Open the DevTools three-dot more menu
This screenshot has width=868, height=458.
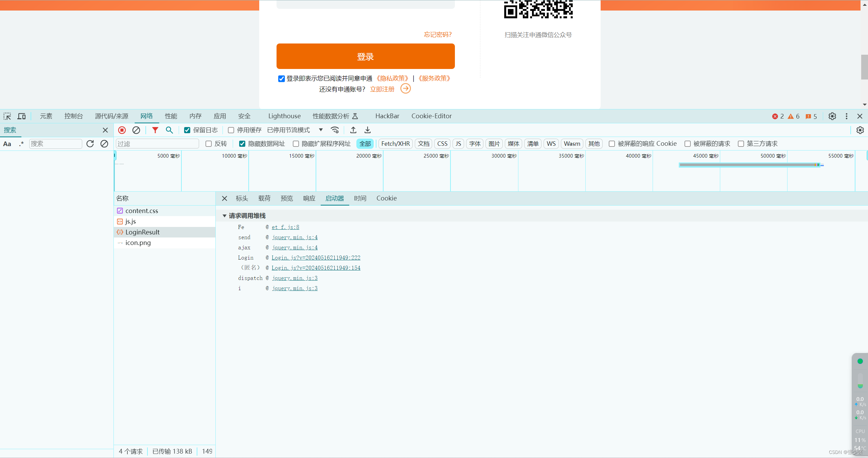[x=846, y=116]
